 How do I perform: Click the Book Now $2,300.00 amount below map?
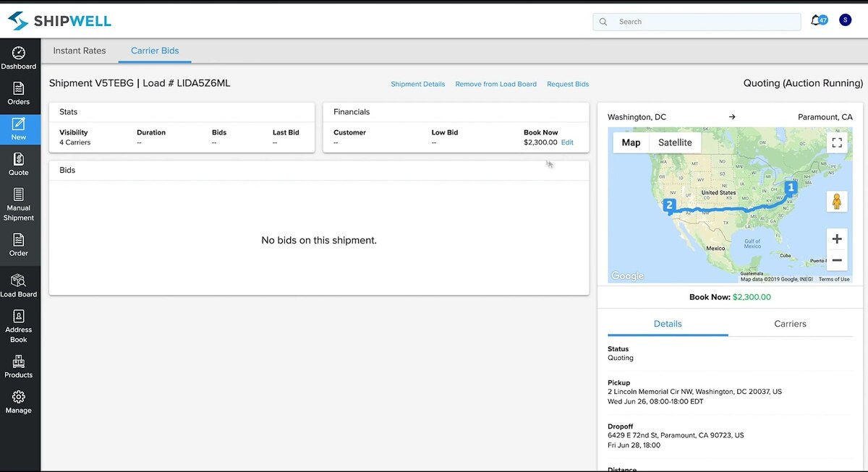(752, 297)
